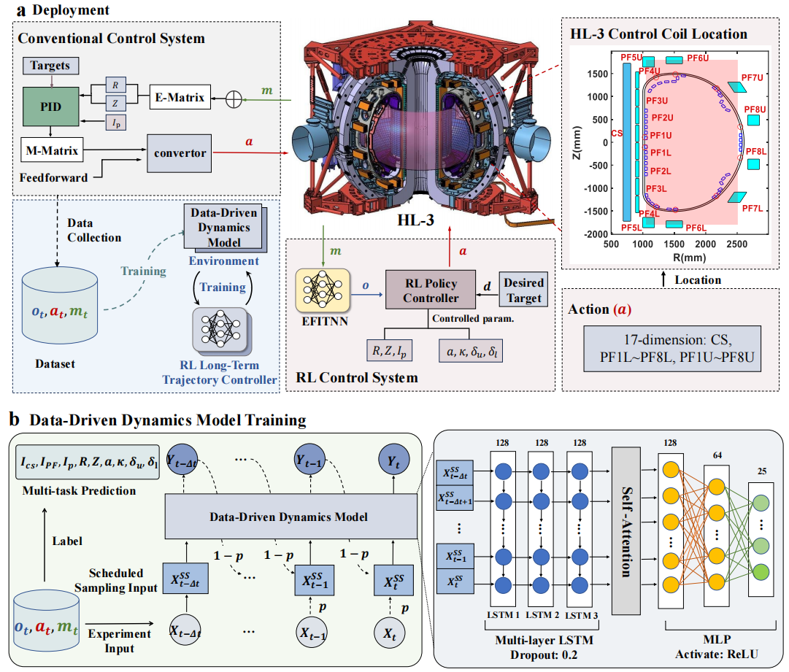This screenshot has width=789, height=672.
Task: Click the summation circle next to E-Matrix
Action: 234,96
